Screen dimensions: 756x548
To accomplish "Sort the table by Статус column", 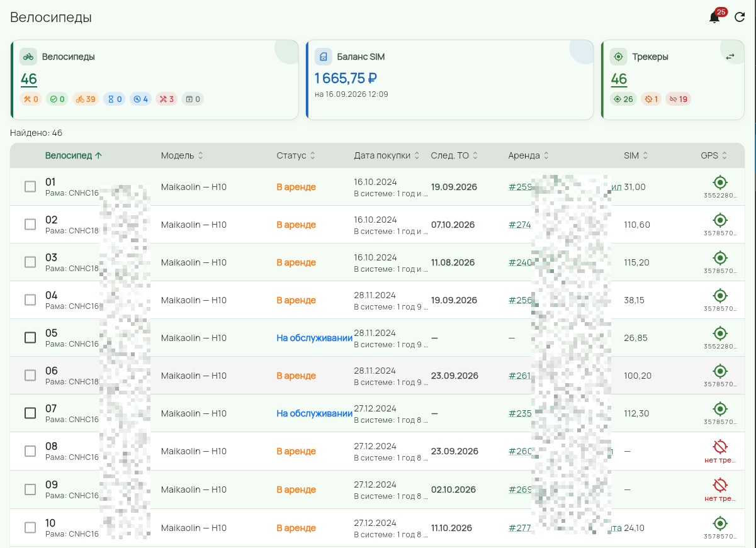I will click(295, 155).
